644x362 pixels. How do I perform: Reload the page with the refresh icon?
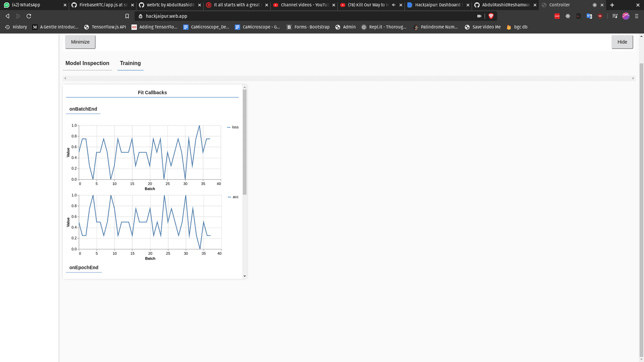29,16
